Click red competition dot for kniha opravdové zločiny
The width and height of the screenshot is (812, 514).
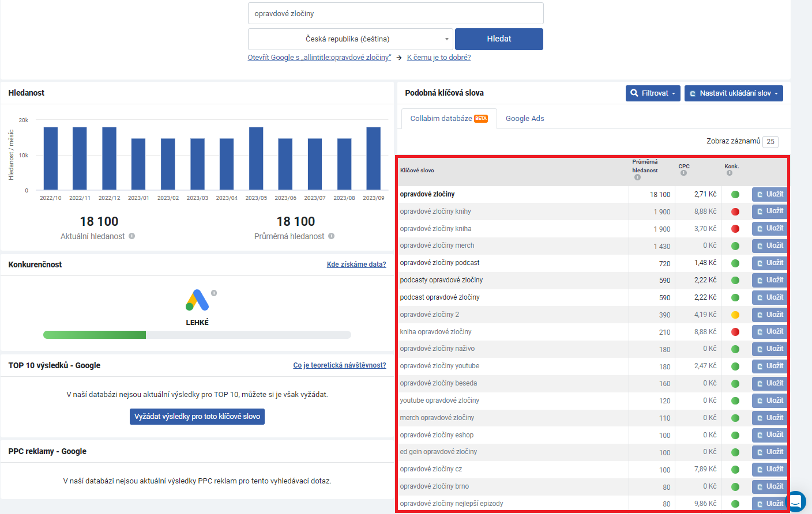pyautogui.click(x=735, y=332)
